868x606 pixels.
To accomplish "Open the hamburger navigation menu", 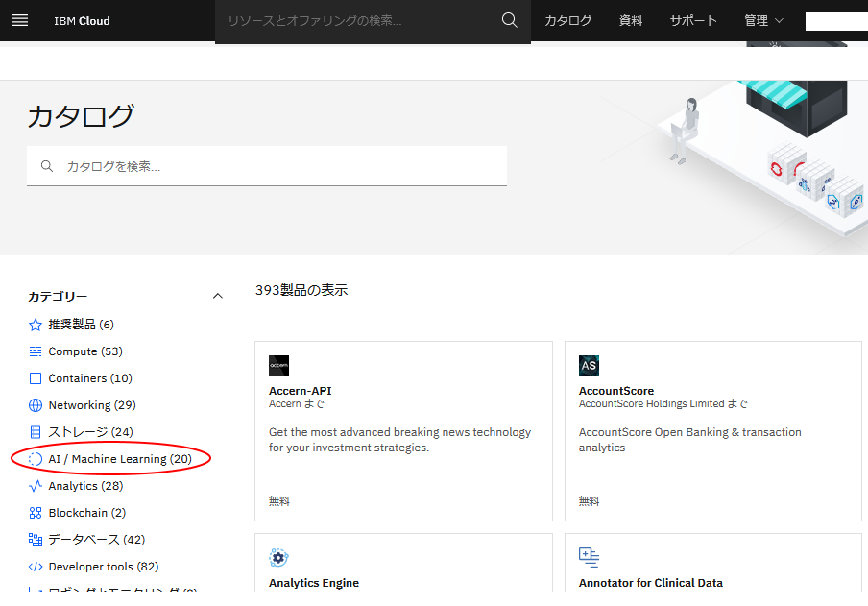I will 20,20.
